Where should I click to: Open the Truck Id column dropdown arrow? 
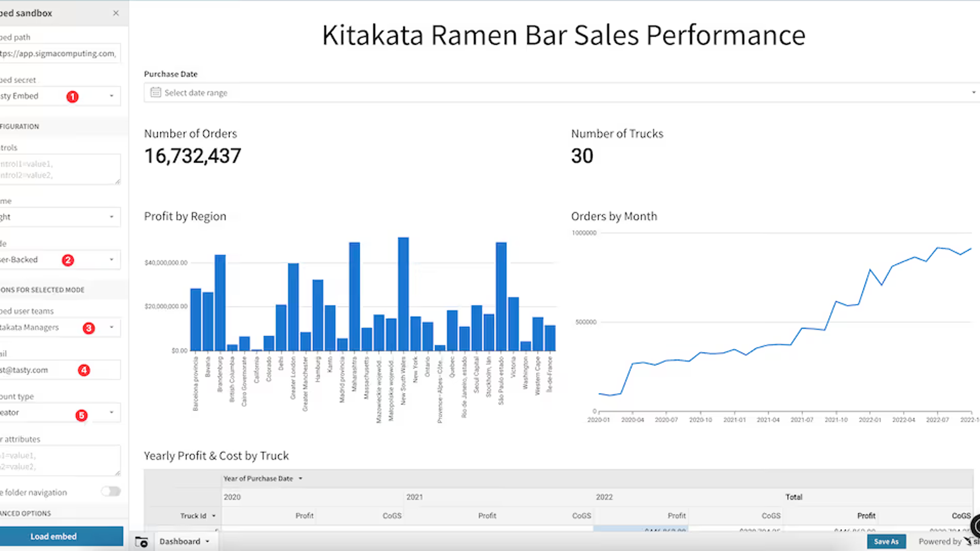[x=214, y=516]
